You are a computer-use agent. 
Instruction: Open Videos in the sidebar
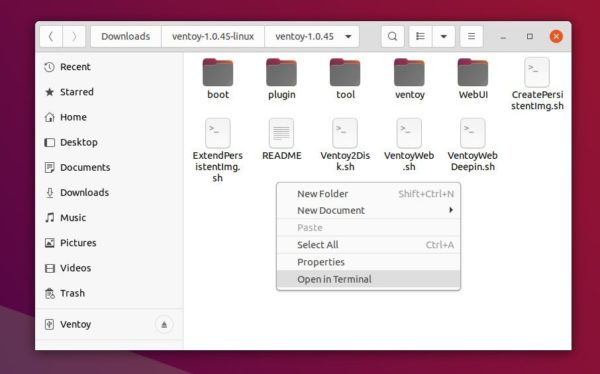click(109, 268)
